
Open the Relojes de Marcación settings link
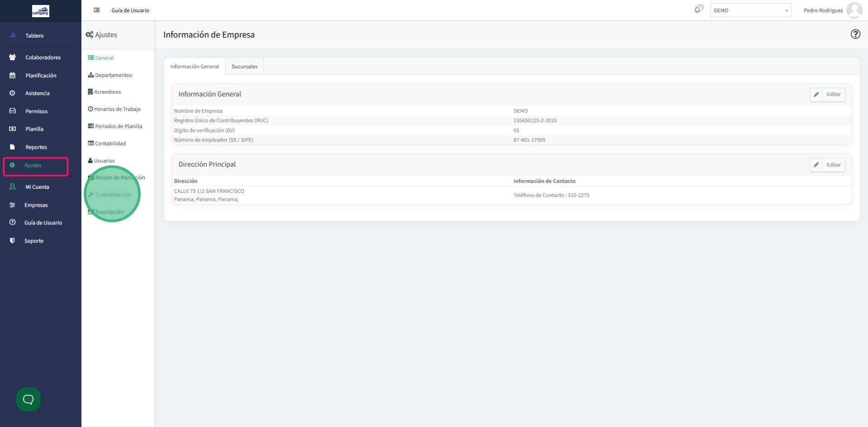[x=120, y=177]
